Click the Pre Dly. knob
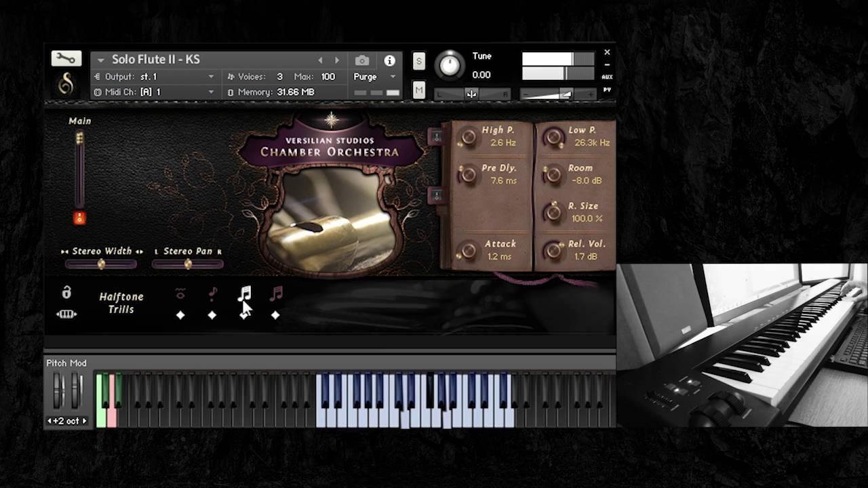868x488 pixels. click(x=468, y=175)
